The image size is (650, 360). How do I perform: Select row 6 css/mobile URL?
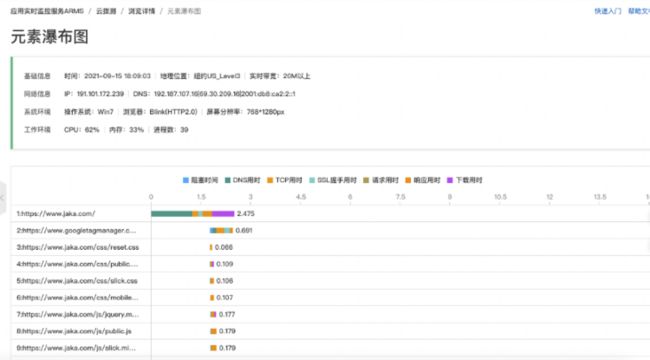click(x=77, y=297)
